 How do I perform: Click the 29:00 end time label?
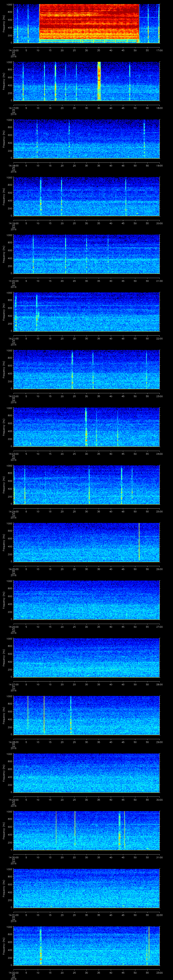point(159,742)
